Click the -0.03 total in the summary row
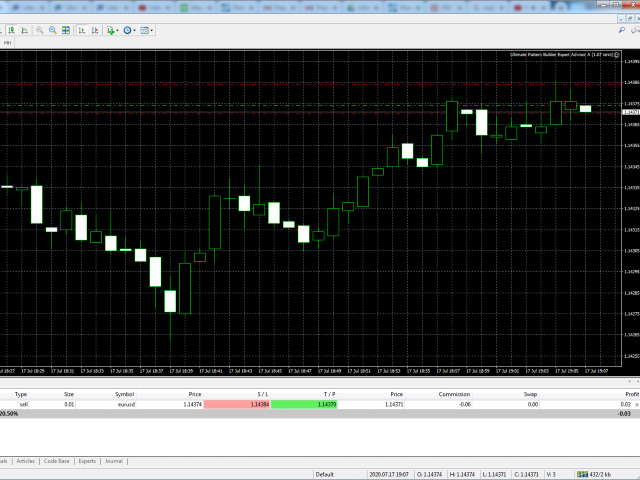640x480 pixels. pyautogui.click(x=624, y=414)
